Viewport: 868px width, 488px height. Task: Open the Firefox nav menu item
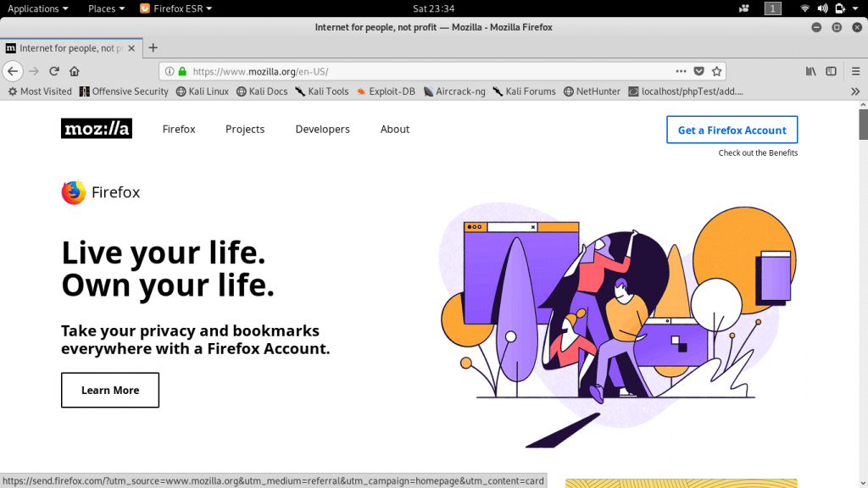click(179, 129)
